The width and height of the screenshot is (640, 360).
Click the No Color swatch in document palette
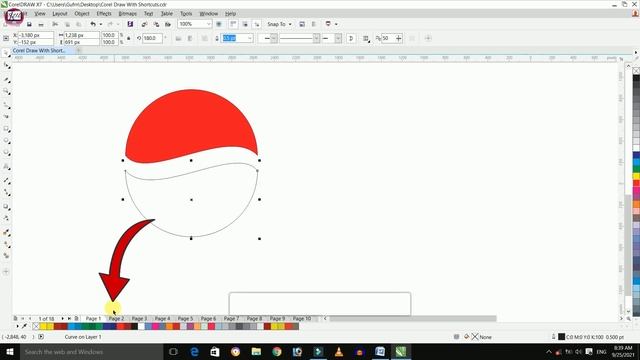point(36,326)
